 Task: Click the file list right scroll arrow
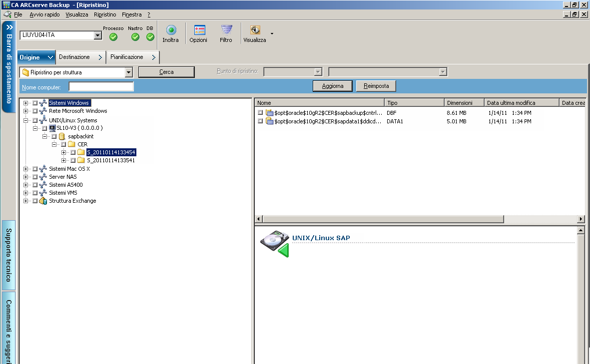pyautogui.click(x=581, y=219)
